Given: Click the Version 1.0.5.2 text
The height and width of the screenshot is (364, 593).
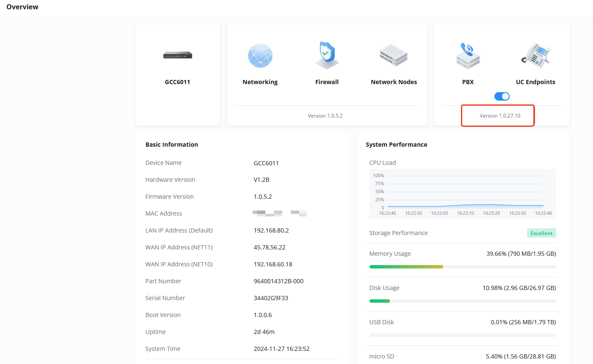Looking at the screenshot, I should click(x=325, y=115).
